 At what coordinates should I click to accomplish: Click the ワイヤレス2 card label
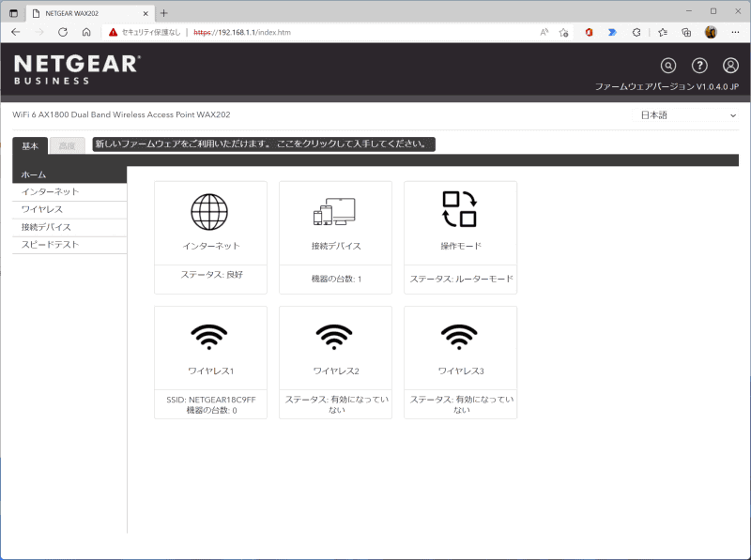point(336,371)
